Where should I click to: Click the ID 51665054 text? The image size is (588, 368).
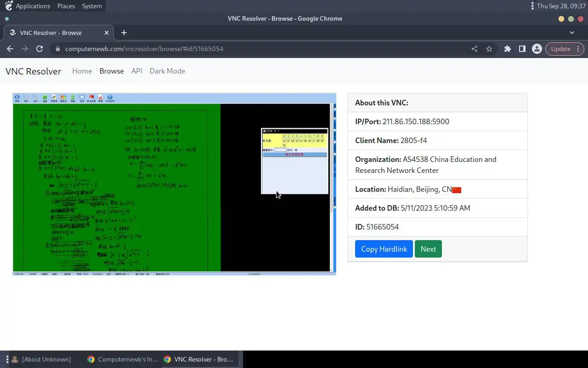pyautogui.click(x=382, y=227)
